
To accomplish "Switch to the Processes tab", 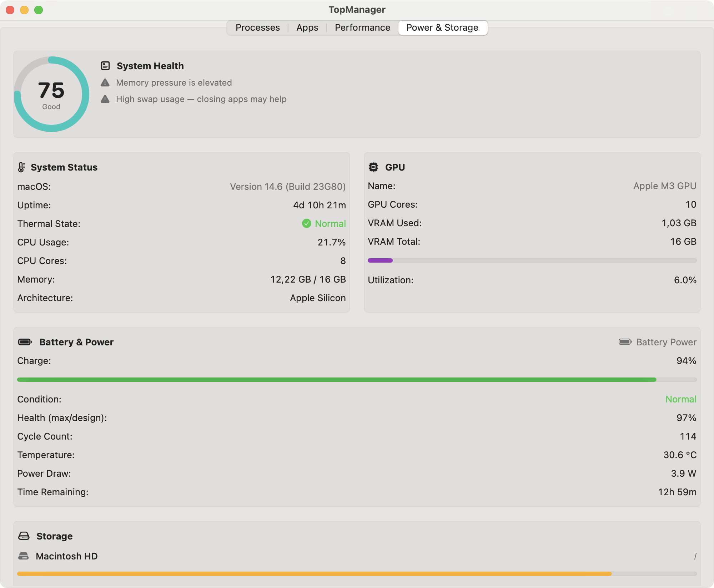I will click(257, 27).
